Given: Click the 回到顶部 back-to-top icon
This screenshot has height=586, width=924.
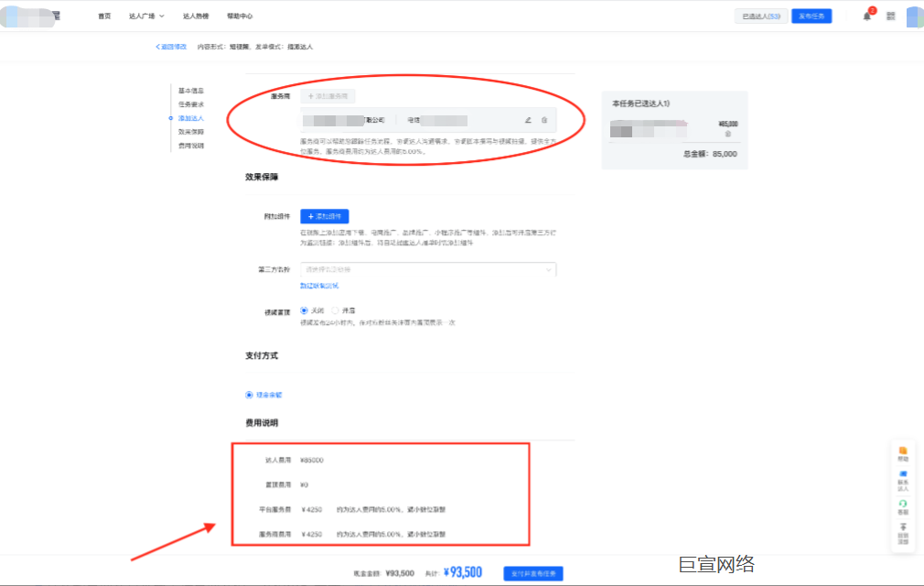Looking at the screenshot, I should pos(903,531).
